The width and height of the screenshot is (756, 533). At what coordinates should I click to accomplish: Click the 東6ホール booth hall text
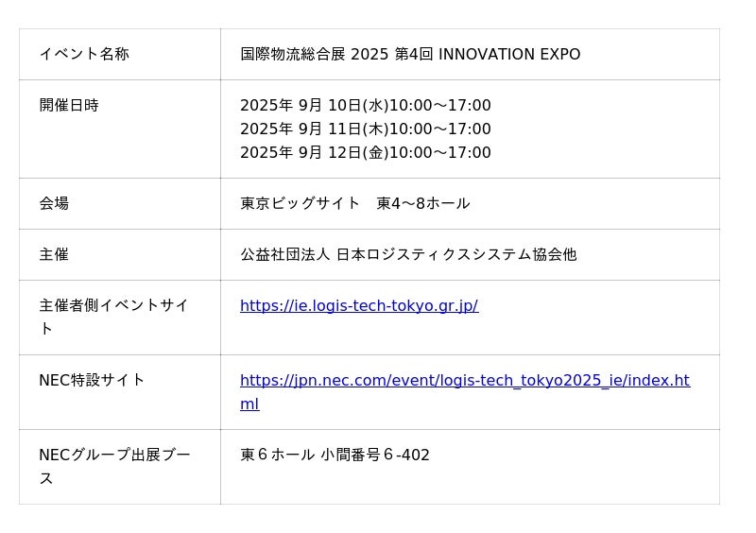(x=277, y=456)
